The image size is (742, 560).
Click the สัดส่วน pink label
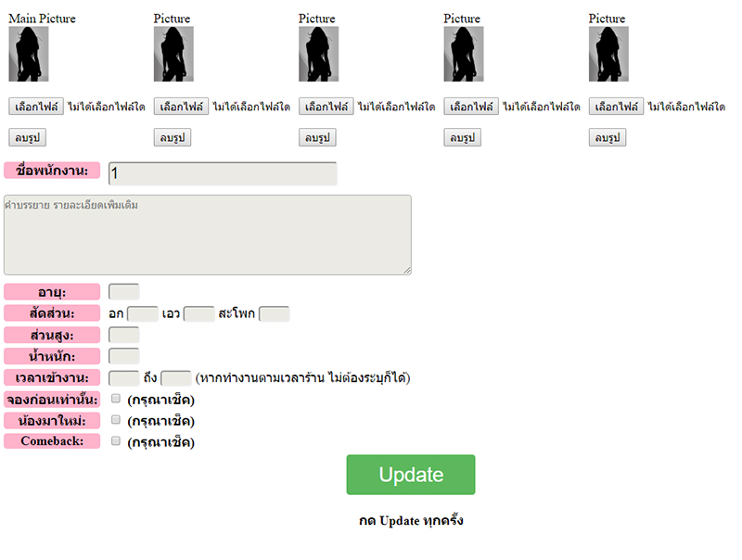click(x=52, y=313)
